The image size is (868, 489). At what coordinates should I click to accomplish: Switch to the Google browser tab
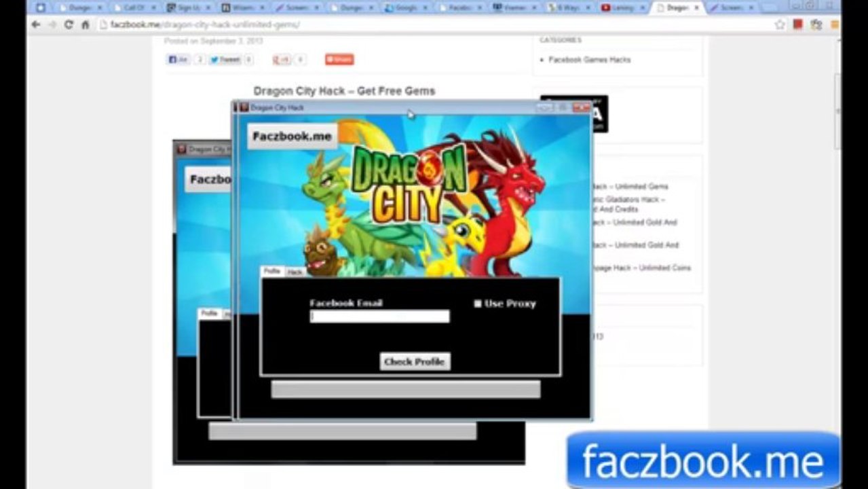coord(405,7)
